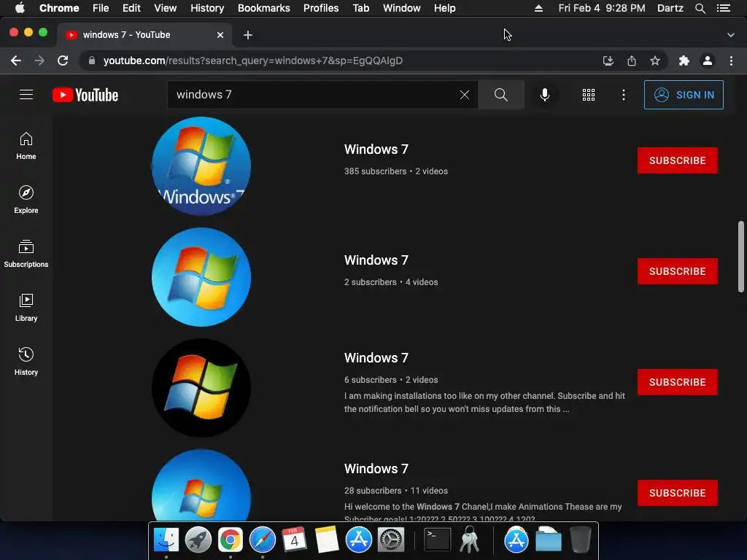The width and height of the screenshot is (747, 560).
Task: Subscribe to channel with 385 subscribers
Action: tap(678, 160)
